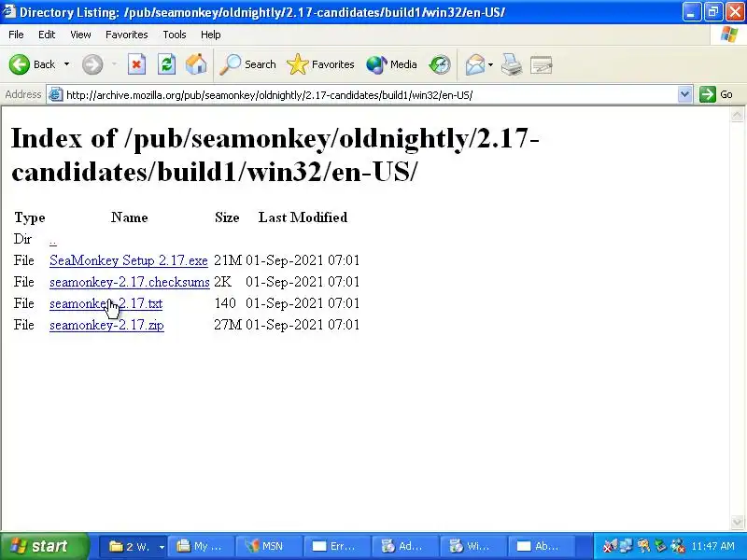Click the Go button
Image resolution: width=747 pixels, height=560 pixels.
tap(716, 94)
